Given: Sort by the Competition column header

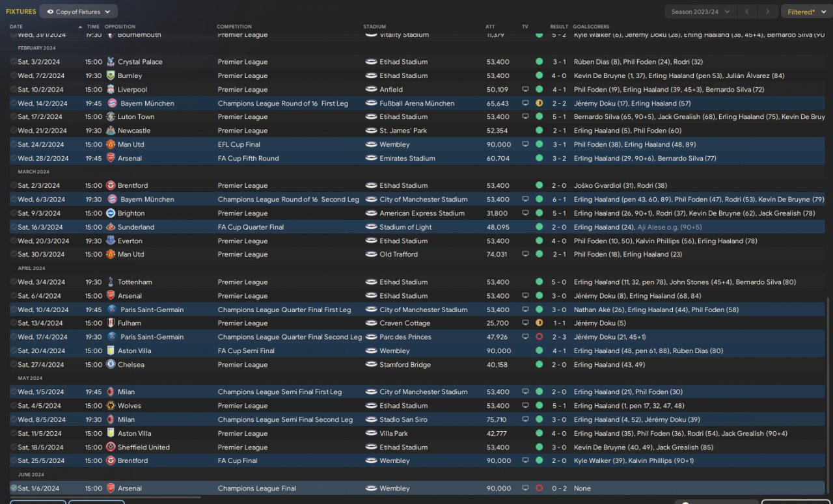Looking at the screenshot, I should (x=234, y=27).
